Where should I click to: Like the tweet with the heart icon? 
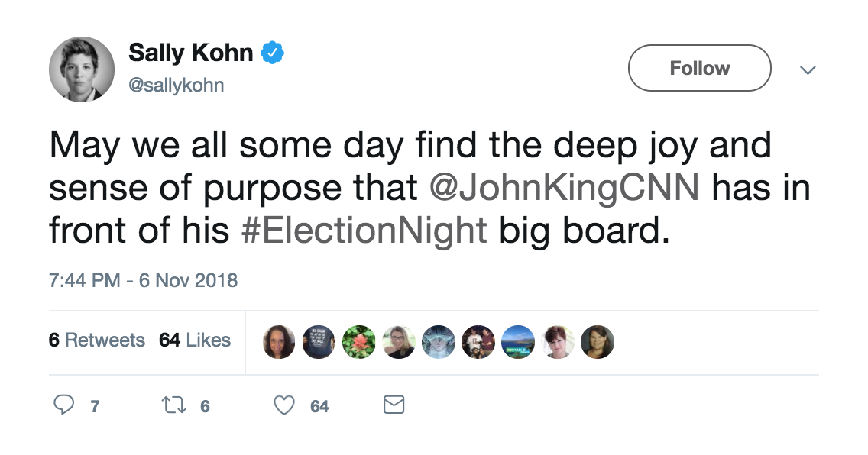284,405
